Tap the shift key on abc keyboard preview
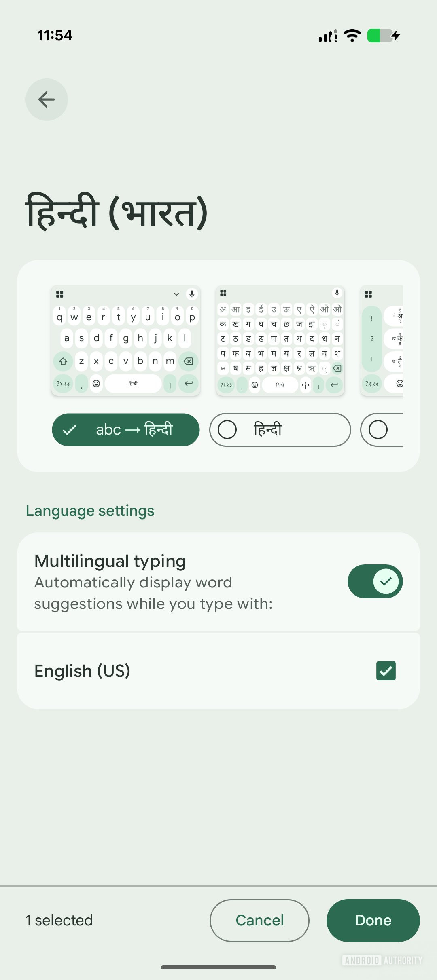Viewport: 437px width, 980px height. pyautogui.click(x=63, y=361)
